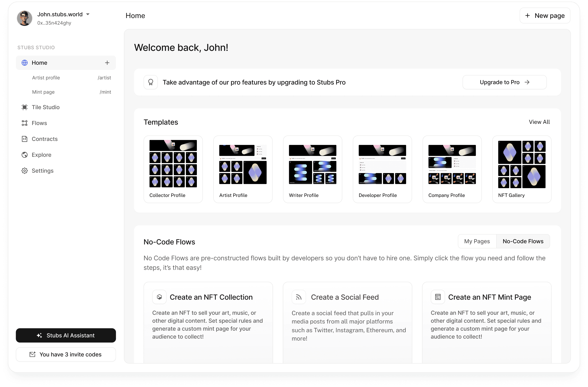Launch the Stubs AI Assistant
This screenshot has height=387, width=588.
point(66,335)
